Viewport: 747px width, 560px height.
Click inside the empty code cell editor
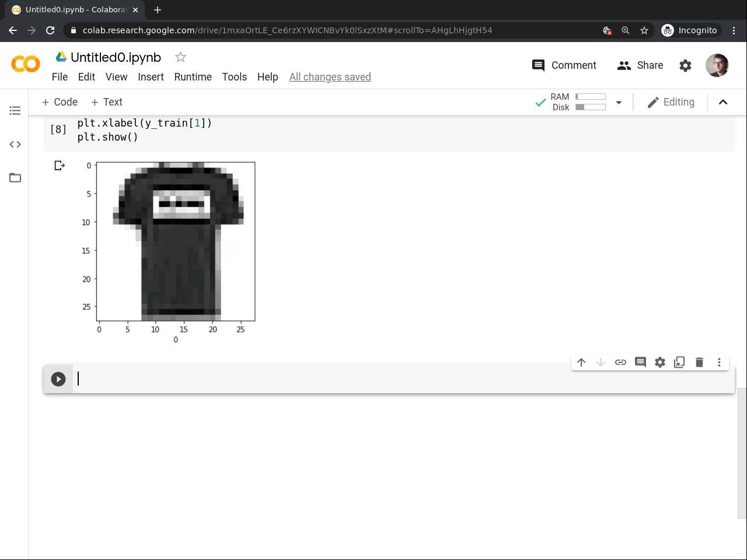(x=403, y=379)
